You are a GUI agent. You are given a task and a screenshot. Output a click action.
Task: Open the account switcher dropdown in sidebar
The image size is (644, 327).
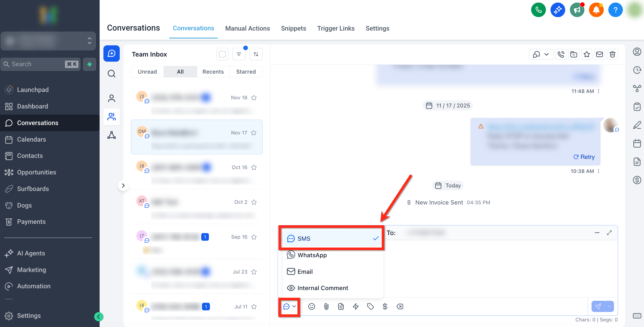(x=48, y=41)
